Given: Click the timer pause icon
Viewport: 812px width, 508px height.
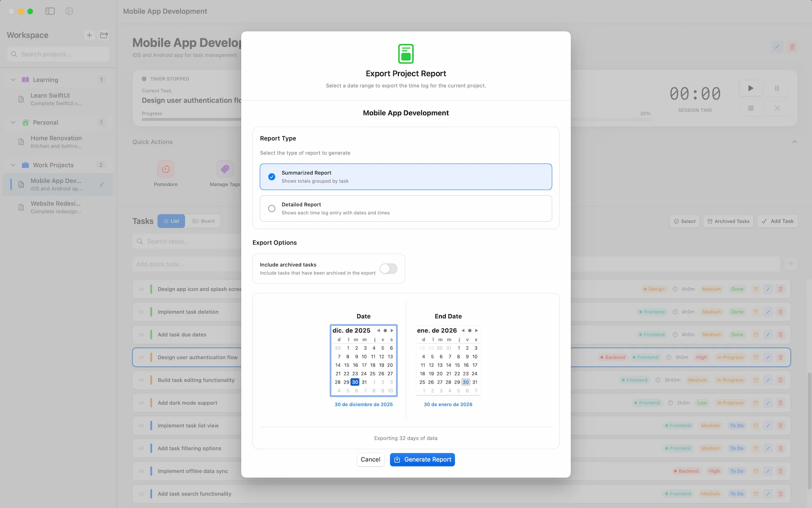Looking at the screenshot, I should (777, 88).
